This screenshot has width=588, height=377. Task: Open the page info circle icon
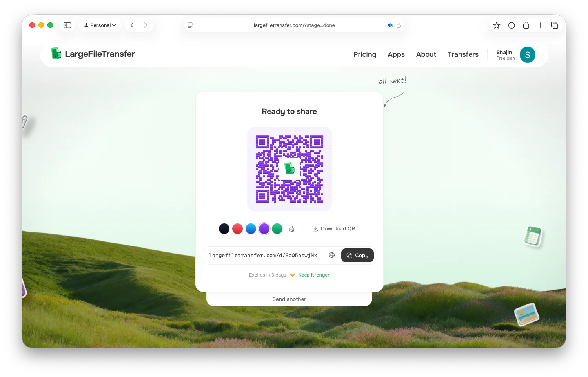click(512, 25)
